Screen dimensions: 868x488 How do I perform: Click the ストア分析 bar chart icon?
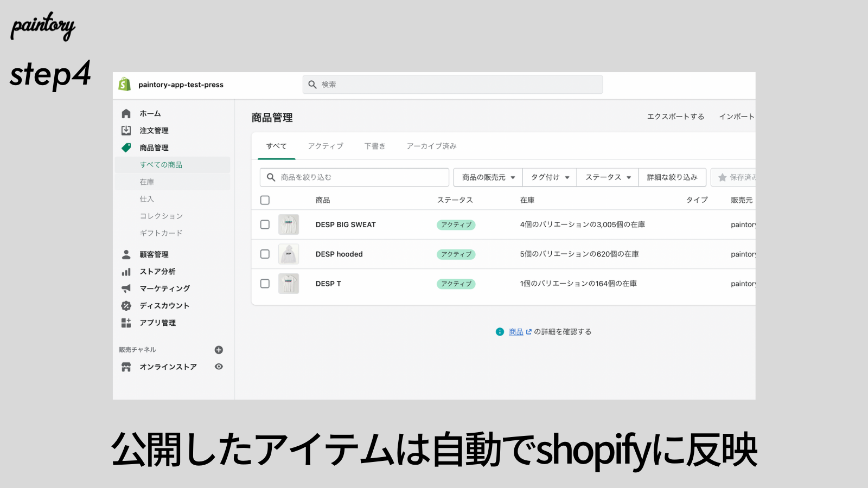(x=126, y=272)
